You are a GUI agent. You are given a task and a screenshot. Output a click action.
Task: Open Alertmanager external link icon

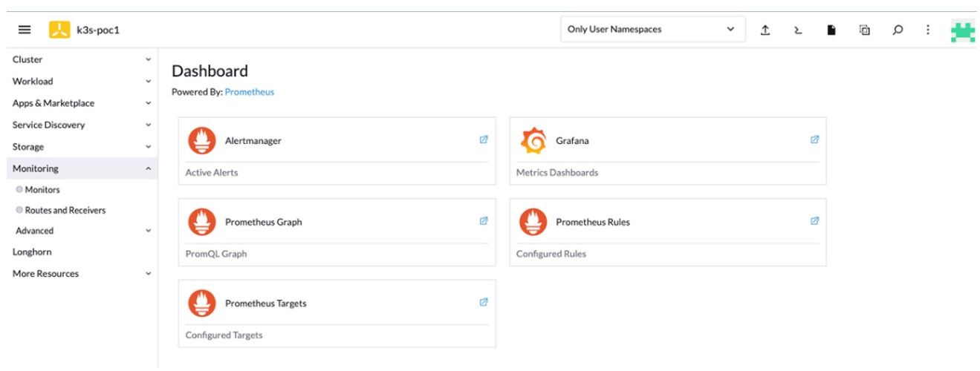(x=484, y=139)
